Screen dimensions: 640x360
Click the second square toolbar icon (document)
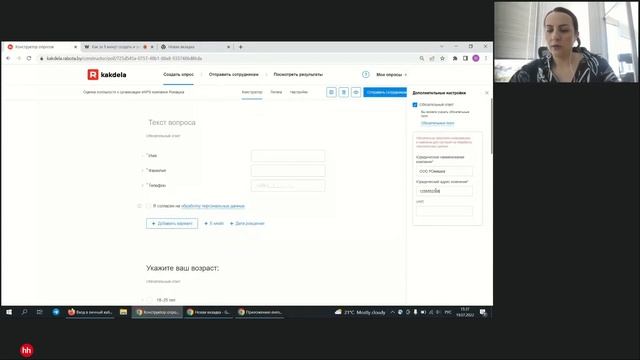344,92
